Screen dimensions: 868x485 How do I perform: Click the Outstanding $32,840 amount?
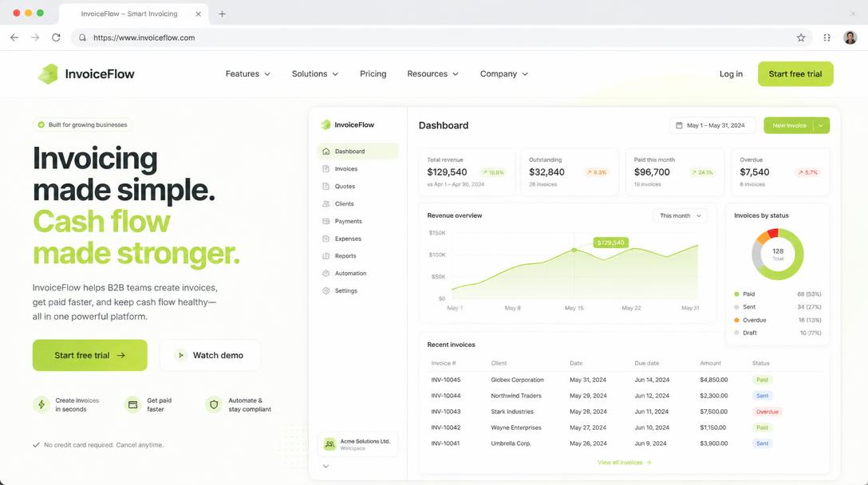(x=546, y=172)
